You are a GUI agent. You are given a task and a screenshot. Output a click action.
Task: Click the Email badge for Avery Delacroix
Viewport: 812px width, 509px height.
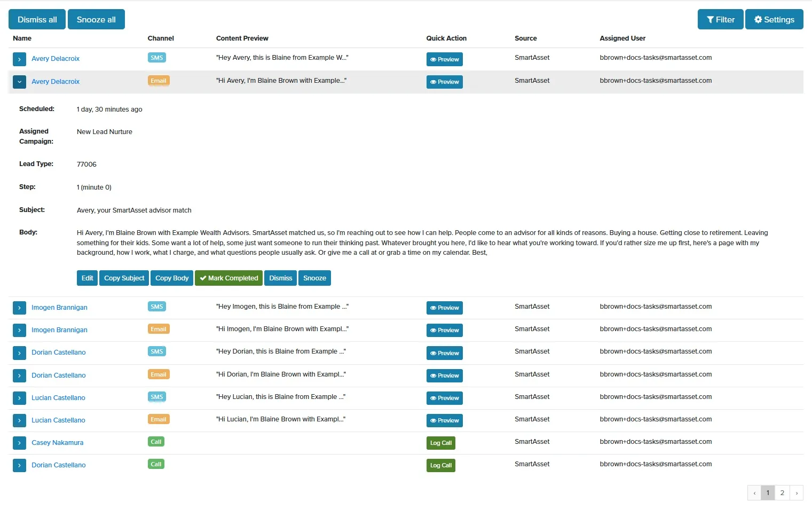pos(159,81)
